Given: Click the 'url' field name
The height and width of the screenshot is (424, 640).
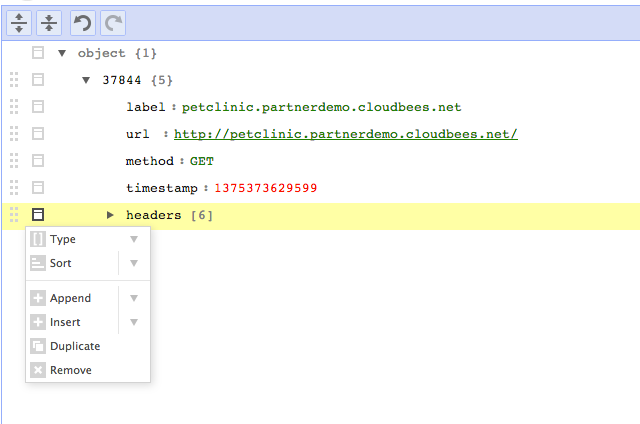Looking at the screenshot, I should pyautogui.click(x=138, y=134).
